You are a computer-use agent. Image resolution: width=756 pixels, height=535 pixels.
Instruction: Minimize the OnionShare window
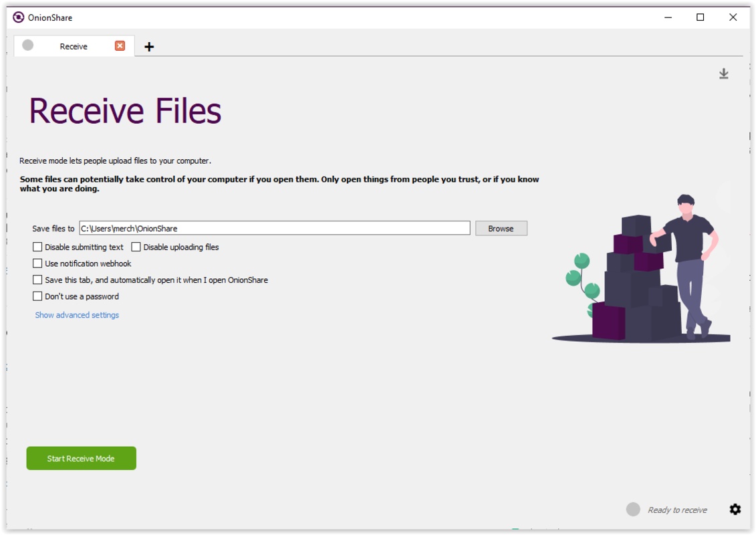pyautogui.click(x=668, y=17)
